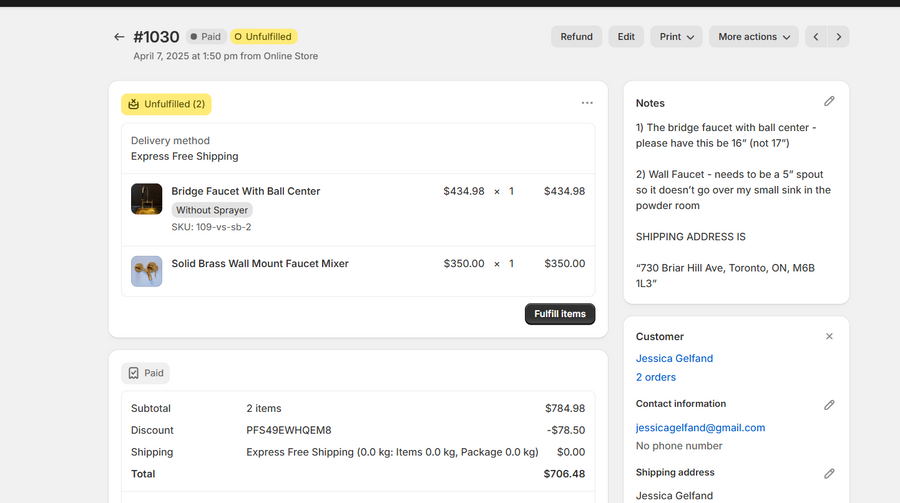Go back using the left arrow beside #1030
Screen dimensions: 900x503
119,37
